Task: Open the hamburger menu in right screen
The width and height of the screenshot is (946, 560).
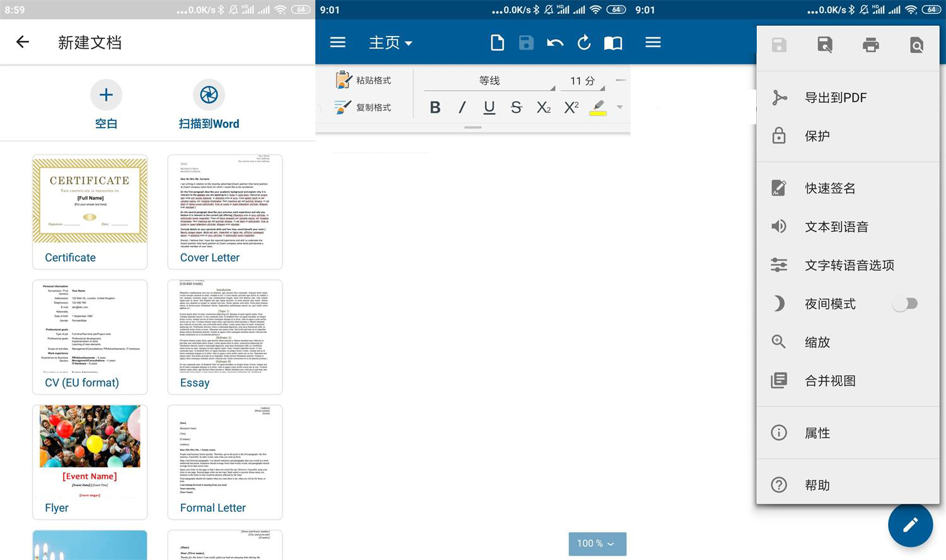Action: tap(653, 42)
